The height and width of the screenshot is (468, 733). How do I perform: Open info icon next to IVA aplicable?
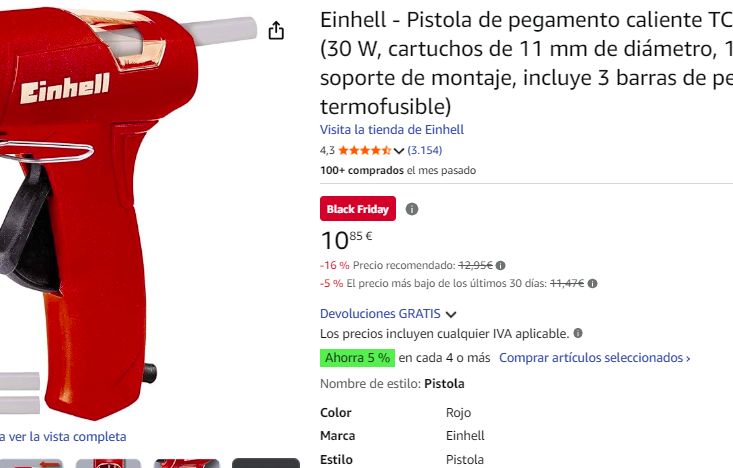578,333
